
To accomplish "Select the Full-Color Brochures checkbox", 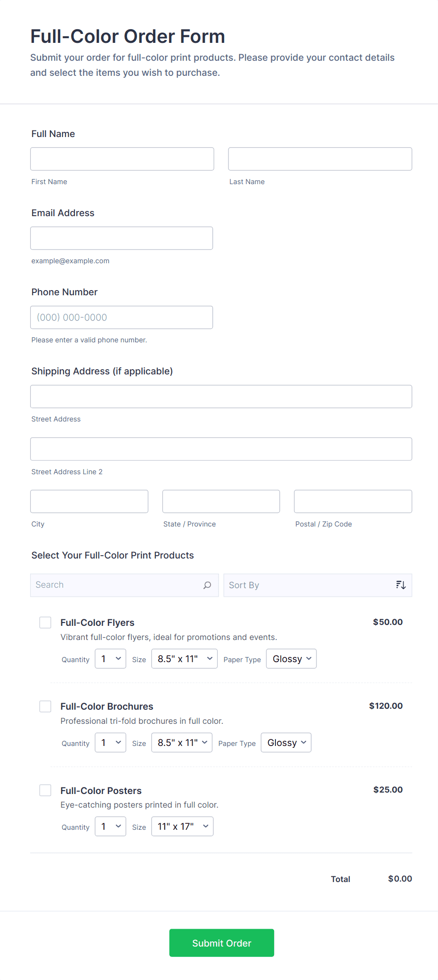I will pos(45,706).
